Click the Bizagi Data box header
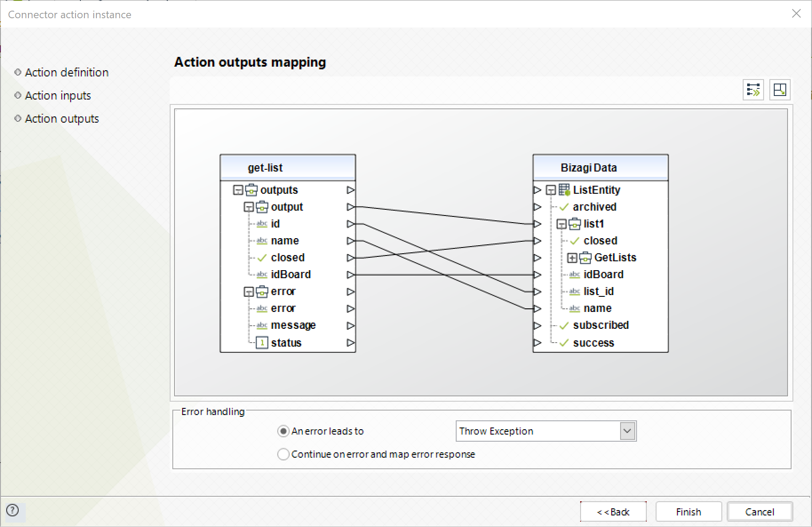 [x=601, y=168]
